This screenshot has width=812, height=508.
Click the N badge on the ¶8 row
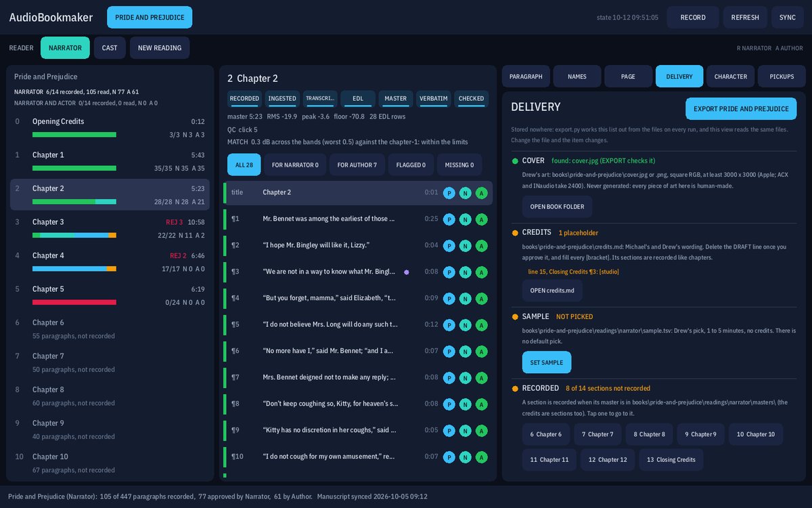click(466, 404)
